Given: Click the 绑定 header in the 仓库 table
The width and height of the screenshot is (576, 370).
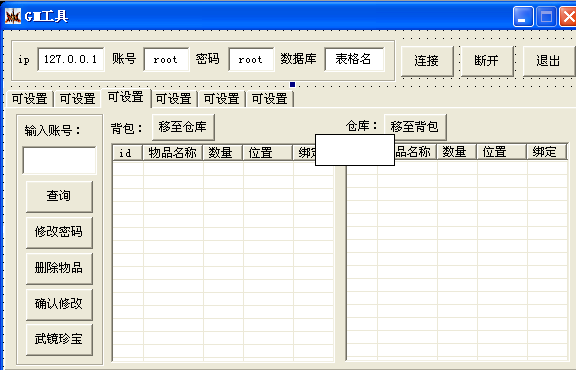Looking at the screenshot, I should pos(547,152).
